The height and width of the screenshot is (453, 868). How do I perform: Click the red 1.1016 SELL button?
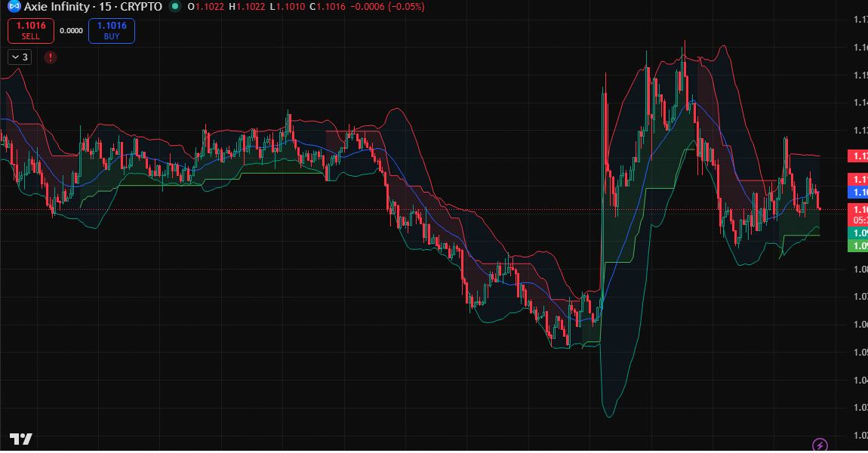click(x=31, y=30)
